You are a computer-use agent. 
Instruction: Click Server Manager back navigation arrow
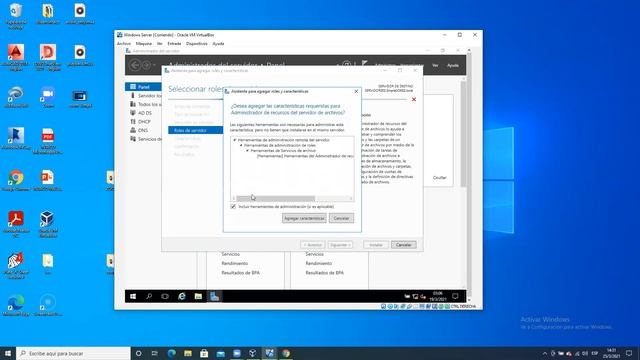135,65
